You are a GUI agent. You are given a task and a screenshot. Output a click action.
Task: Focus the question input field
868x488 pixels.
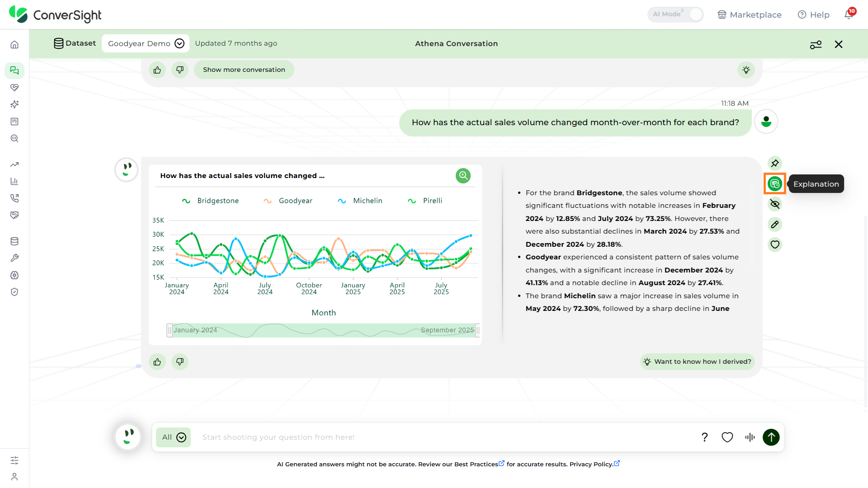click(445, 437)
